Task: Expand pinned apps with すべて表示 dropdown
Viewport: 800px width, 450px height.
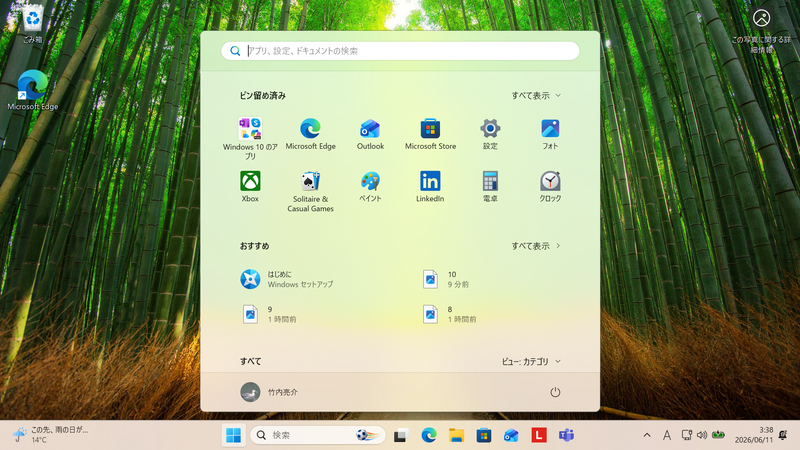Action: coord(536,95)
